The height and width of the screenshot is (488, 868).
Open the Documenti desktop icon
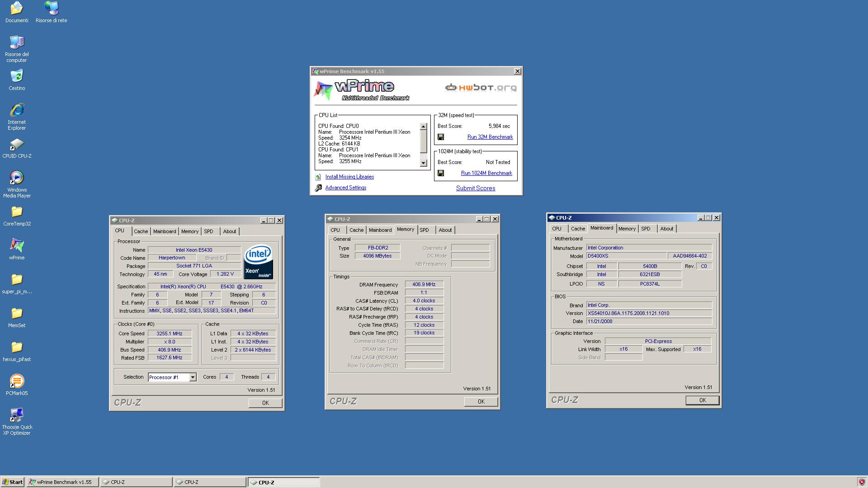point(17,12)
